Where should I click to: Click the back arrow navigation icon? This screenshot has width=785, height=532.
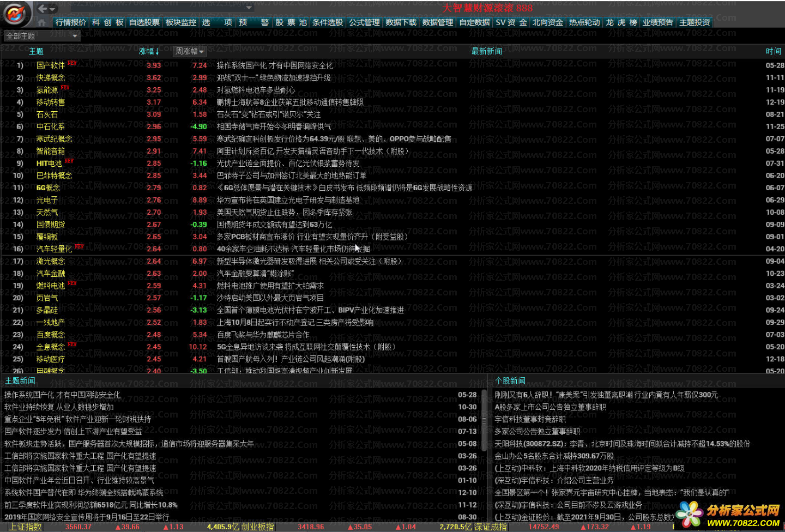[x=43, y=8]
